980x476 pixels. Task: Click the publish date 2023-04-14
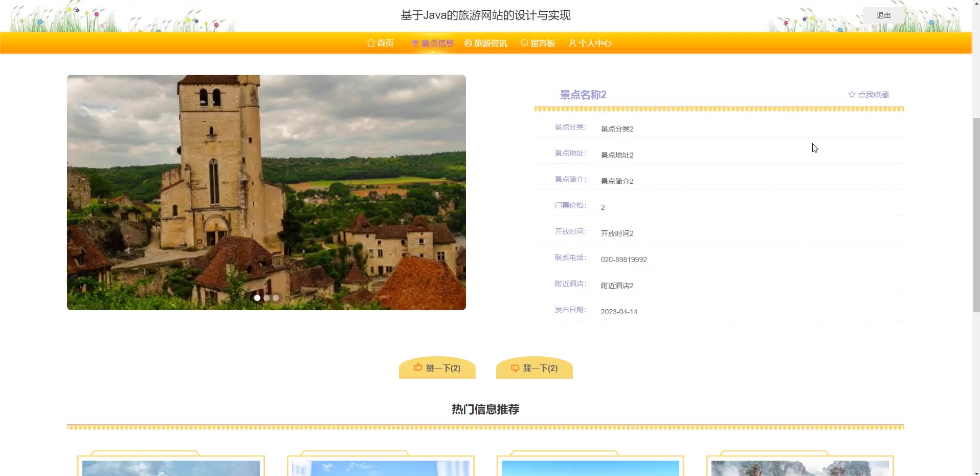(619, 312)
